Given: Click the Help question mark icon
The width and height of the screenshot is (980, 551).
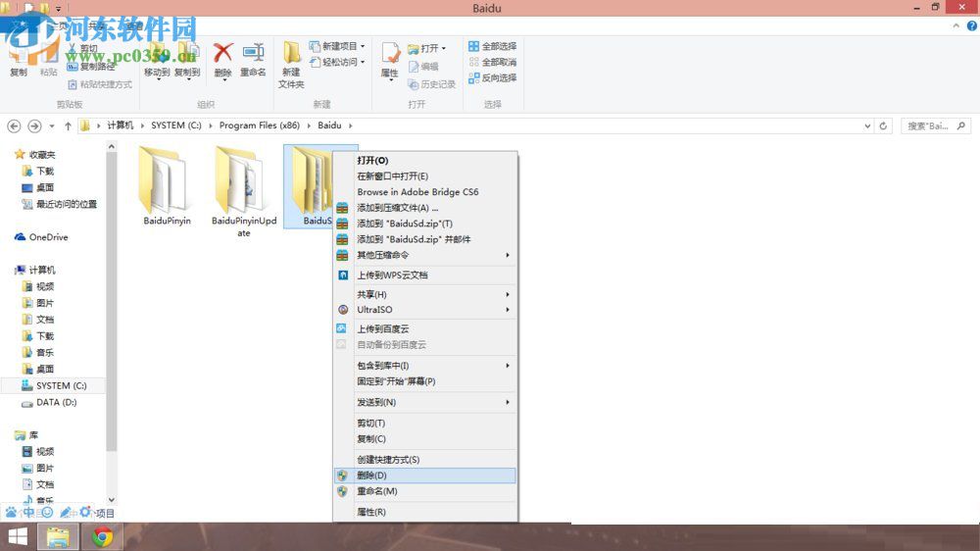Looking at the screenshot, I should click(x=972, y=25).
